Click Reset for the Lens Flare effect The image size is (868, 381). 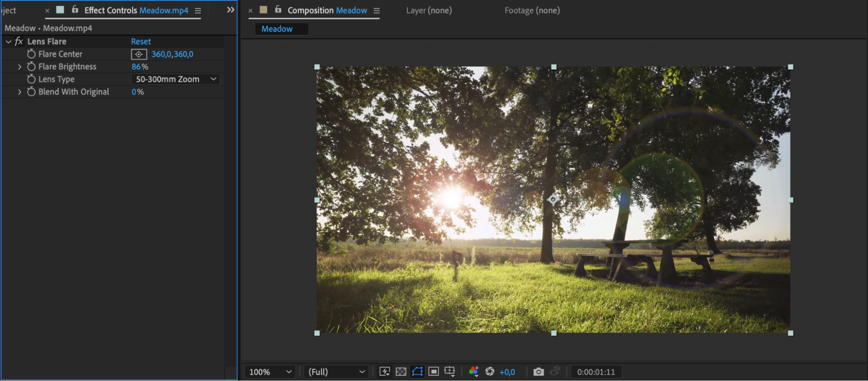click(x=141, y=42)
